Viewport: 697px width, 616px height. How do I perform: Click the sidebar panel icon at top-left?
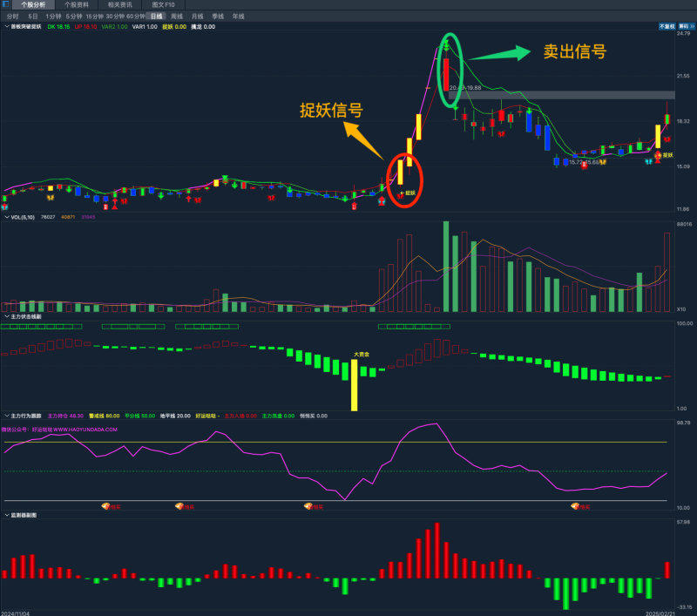(x=5, y=4)
